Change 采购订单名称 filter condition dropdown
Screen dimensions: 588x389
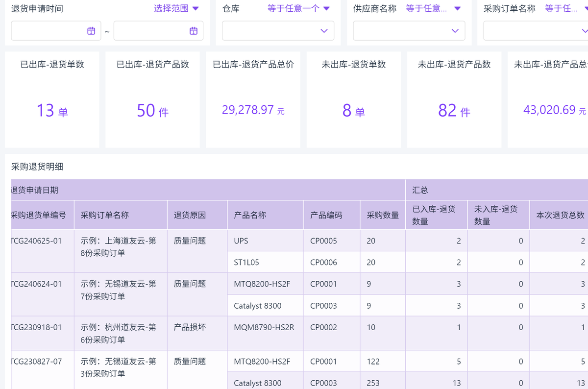click(x=566, y=8)
